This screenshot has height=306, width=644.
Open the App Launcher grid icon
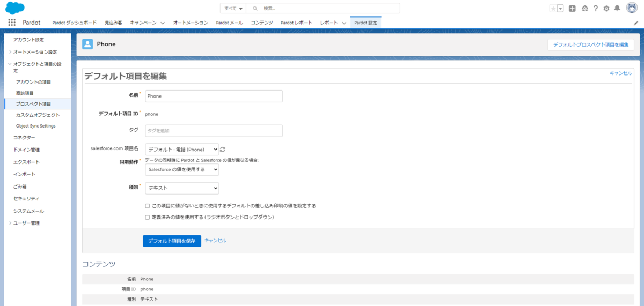(x=12, y=23)
